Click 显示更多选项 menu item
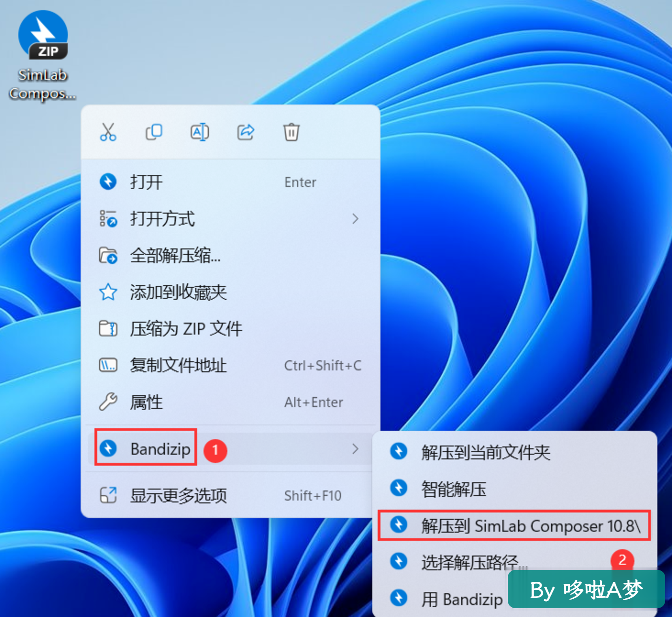This screenshot has width=672, height=617. pyautogui.click(x=230, y=495)
